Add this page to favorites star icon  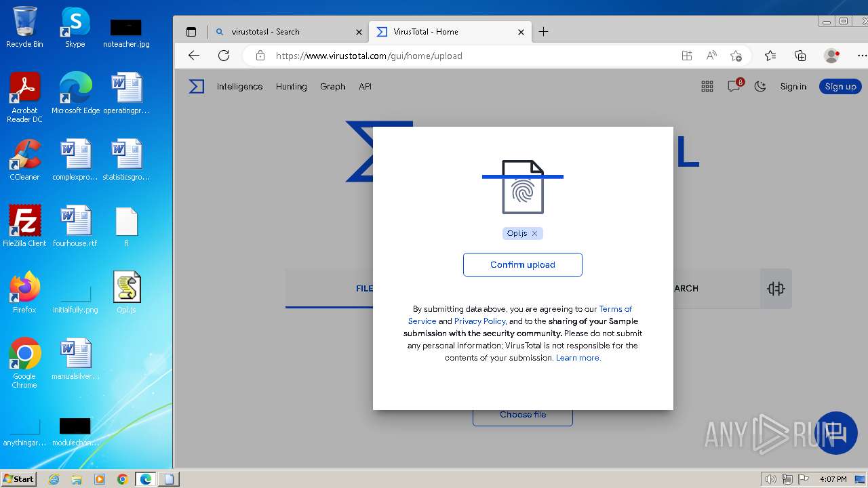736,56
